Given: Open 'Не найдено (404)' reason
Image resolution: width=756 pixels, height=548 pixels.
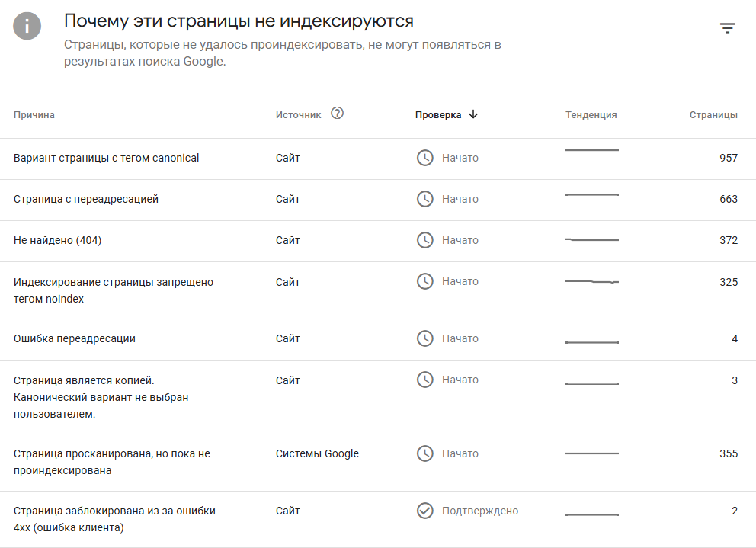Looking at the screenshot, I should [x=58, y=240].
